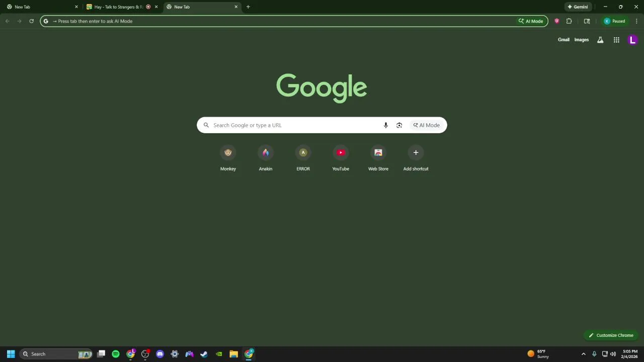644x362 pixels.
Task: Open NVIDIA app from the taskbar
Action: pyautogui.click(x=219, y=354)
